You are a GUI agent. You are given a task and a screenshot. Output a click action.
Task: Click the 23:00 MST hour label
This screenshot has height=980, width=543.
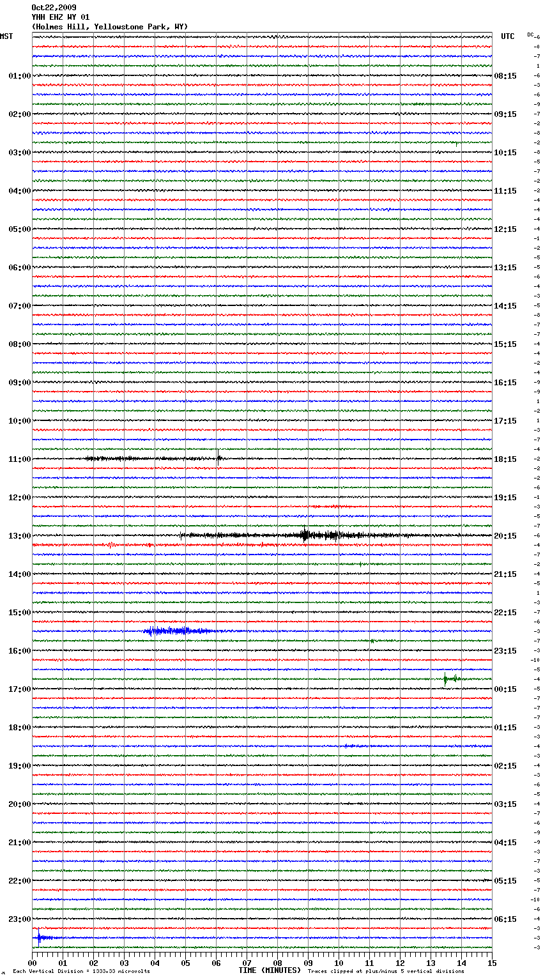click(20, 919)
